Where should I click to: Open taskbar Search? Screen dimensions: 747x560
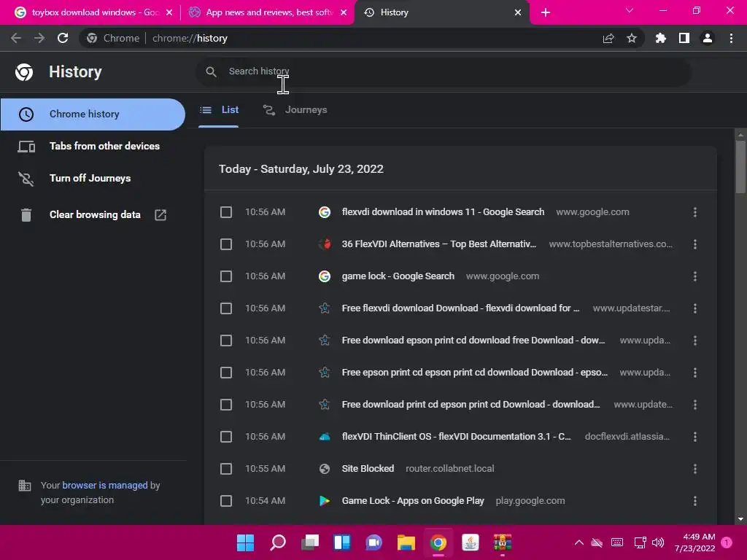tap(278, 542)
